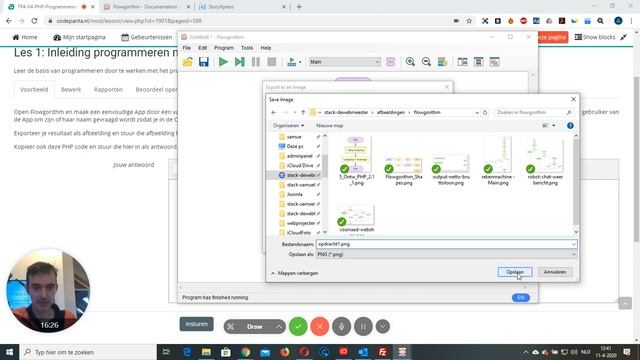This screenshot has width=640, height=360.
Task: Pause program execution icon
Action: coord(256,62)
